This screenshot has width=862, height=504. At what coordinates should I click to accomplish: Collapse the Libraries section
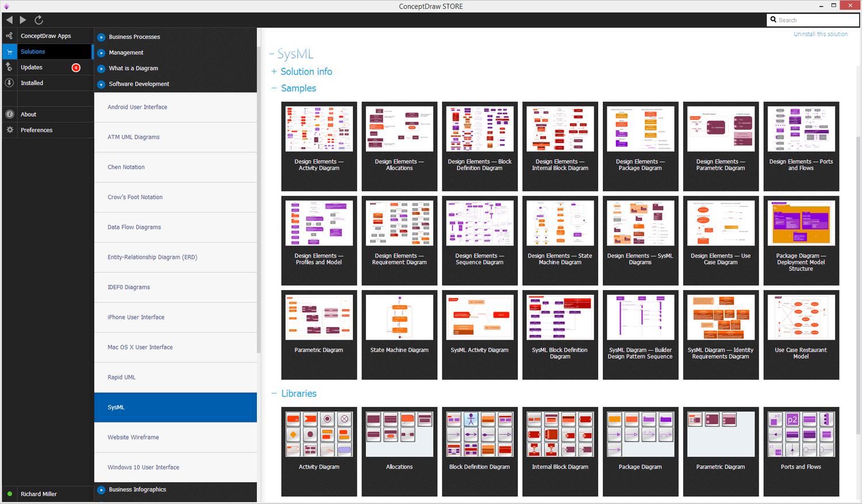point(274,394)
